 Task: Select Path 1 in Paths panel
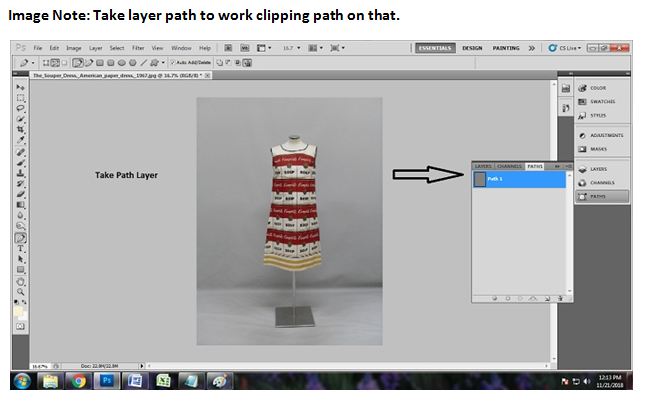[519, 179]
